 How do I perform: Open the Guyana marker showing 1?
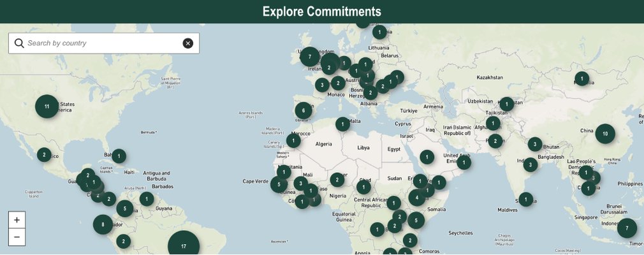(147, 199)
